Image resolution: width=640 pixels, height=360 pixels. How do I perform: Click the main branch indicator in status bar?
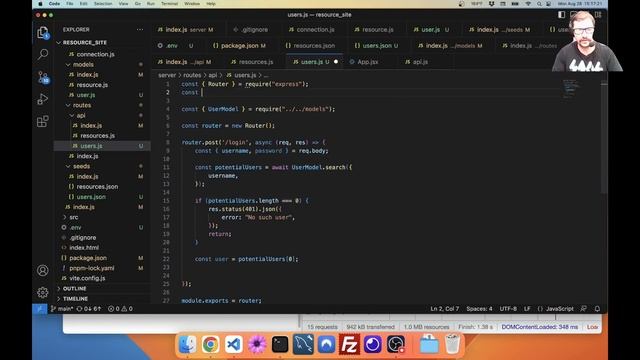(x=62, y=309)
